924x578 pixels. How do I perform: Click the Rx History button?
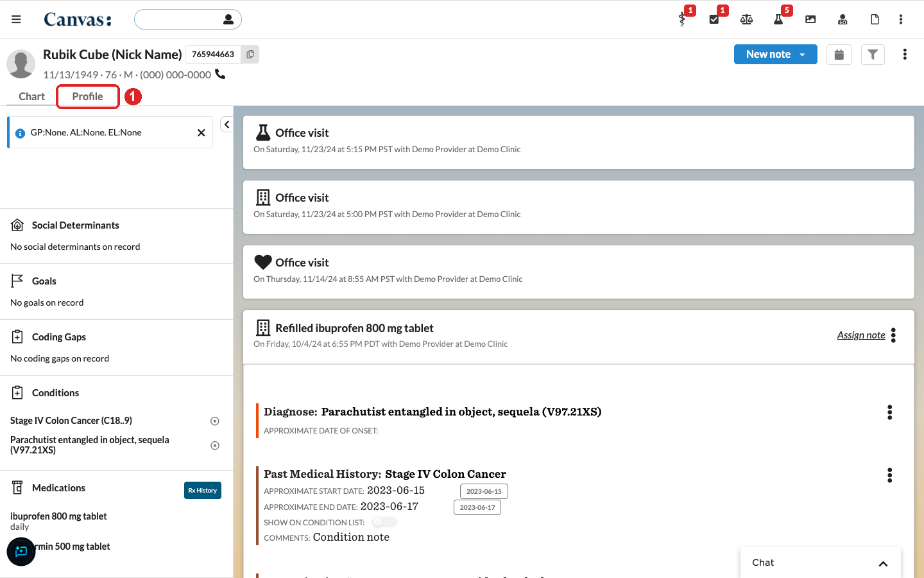point(203,490)
